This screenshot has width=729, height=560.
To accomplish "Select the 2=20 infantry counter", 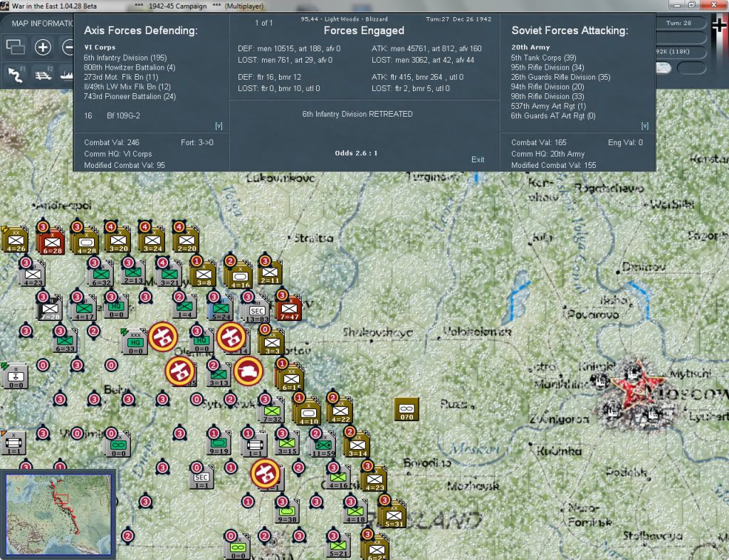I will (x=187, y=241).
